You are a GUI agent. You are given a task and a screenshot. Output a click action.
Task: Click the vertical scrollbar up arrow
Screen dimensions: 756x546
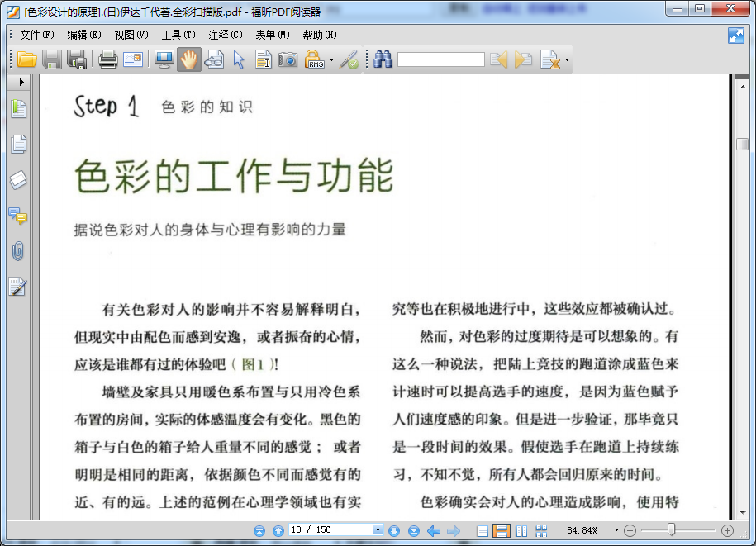coord(743,87)
